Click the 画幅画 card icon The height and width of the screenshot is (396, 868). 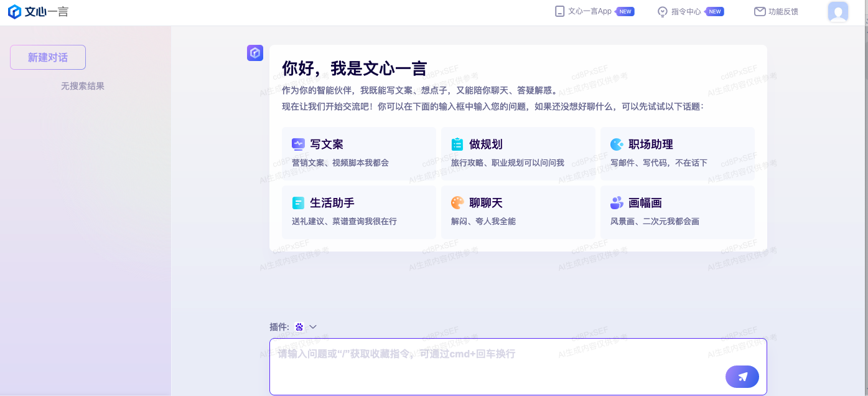tap(617, 203)
